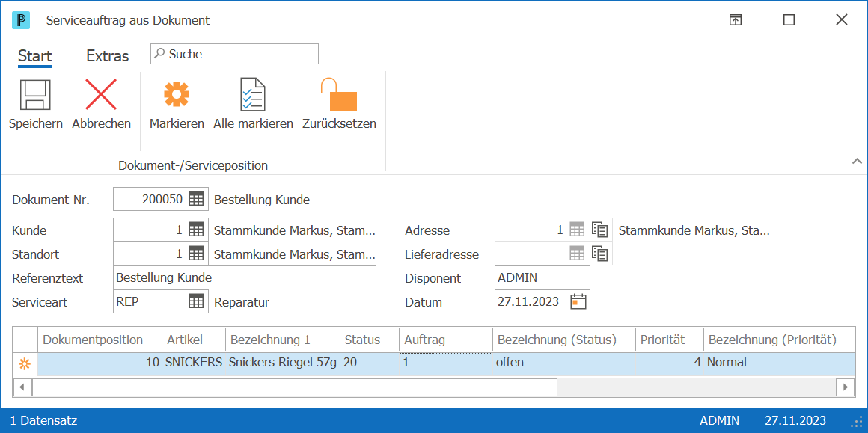Click the Auftrag cell showing 1

pyautogui.click(x=446, y=363)
